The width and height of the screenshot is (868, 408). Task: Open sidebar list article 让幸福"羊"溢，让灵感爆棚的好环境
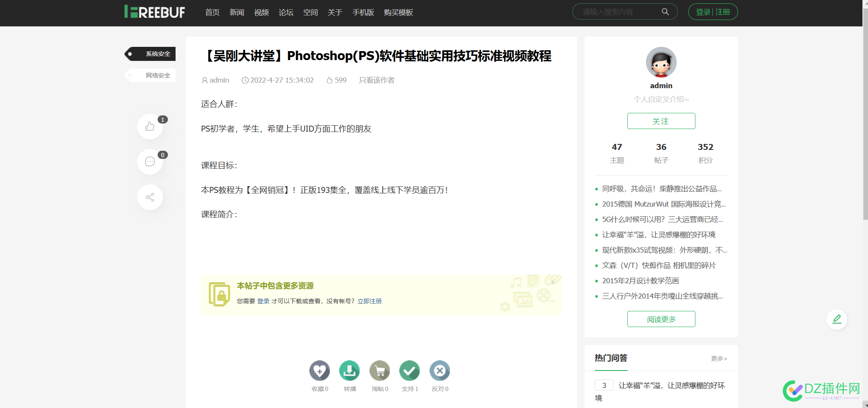[659, 235]
